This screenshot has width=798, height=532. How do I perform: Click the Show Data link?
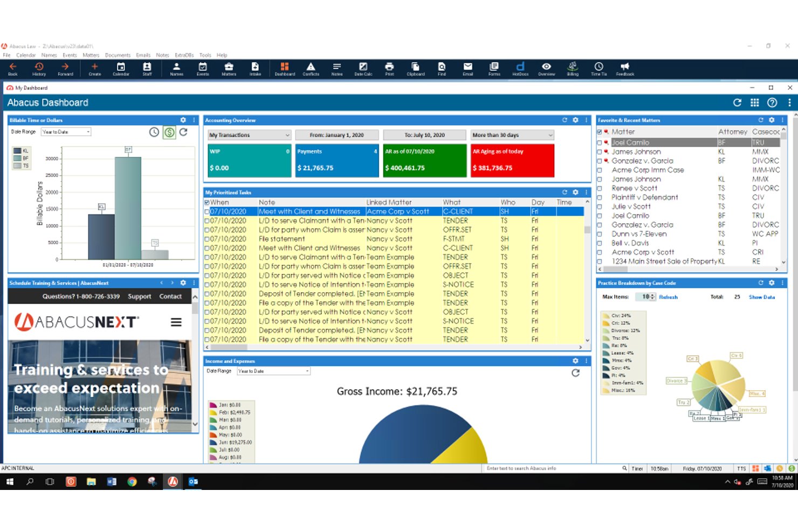pyautogui.click(x=762, y=297)
